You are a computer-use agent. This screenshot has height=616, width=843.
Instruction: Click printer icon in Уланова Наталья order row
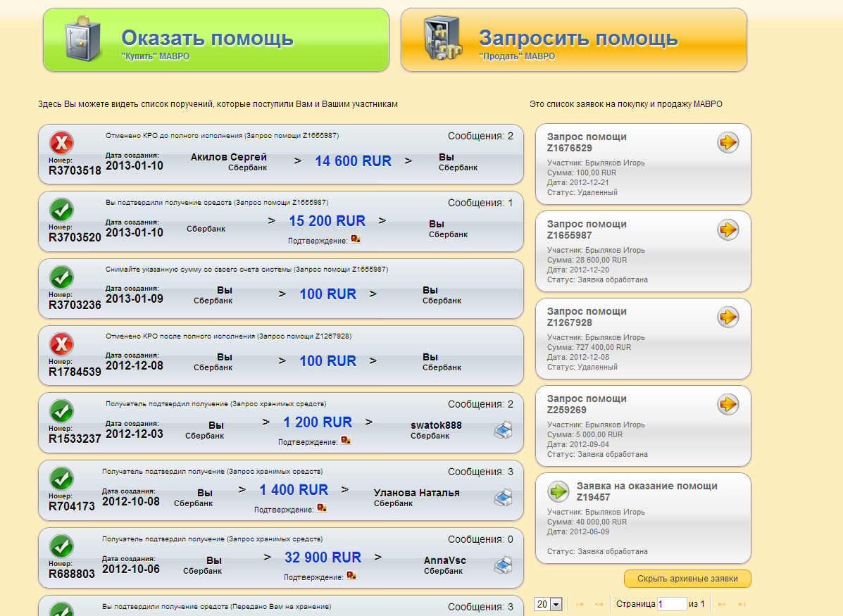pyautogui.click(x=504, y=497)
